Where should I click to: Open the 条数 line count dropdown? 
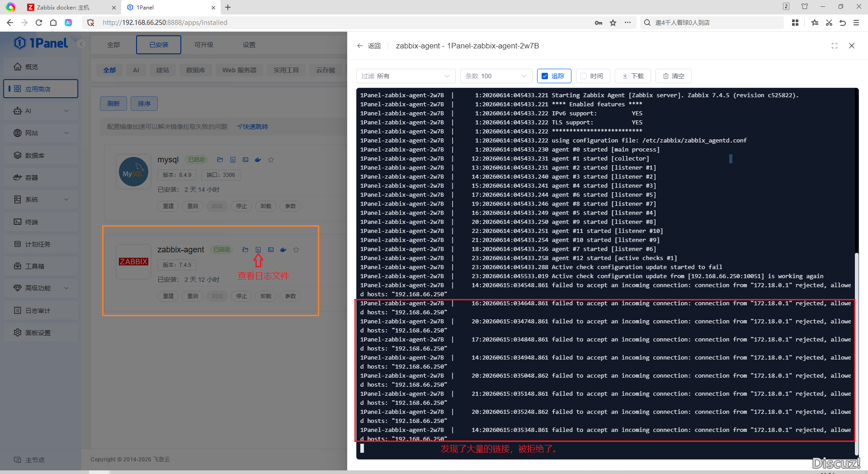(x=496, y=76)
